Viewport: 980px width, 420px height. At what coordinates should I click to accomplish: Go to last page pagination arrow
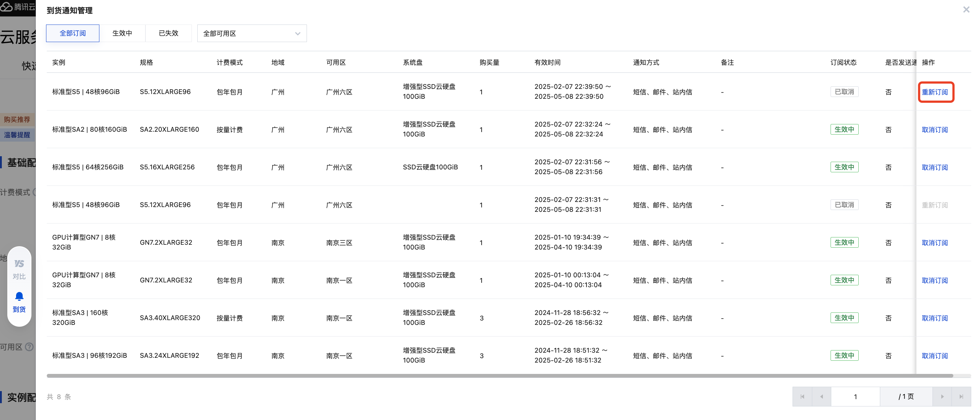(x=961, y=396)
